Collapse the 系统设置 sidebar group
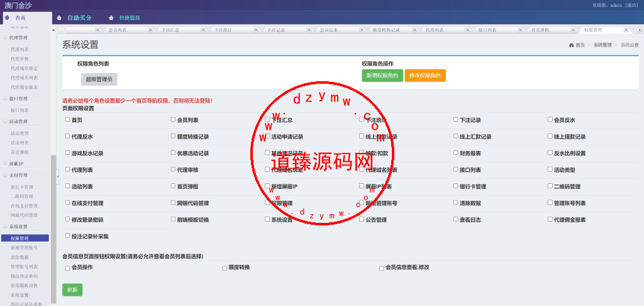The image size is (644, 306). point(6,227)
